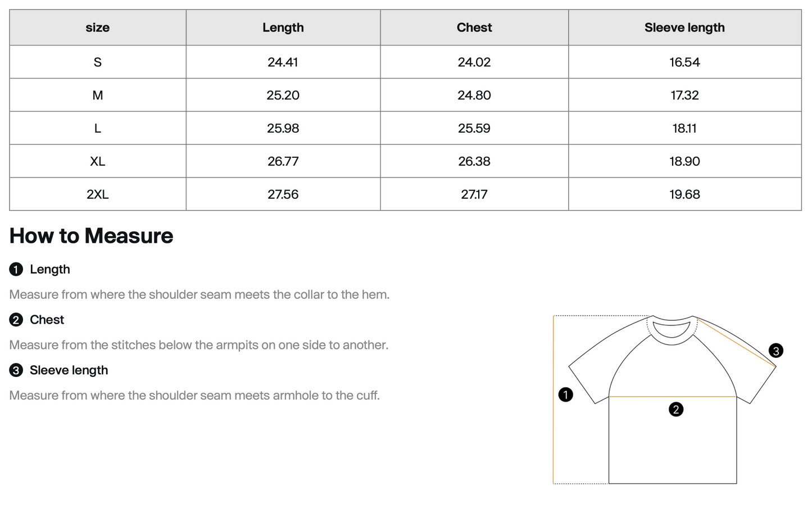Image resolution: width=812 pixels, height=527 pixels.
Task: Click the number 2 badge beside Chest heading
Action: [x=16, y=320]
